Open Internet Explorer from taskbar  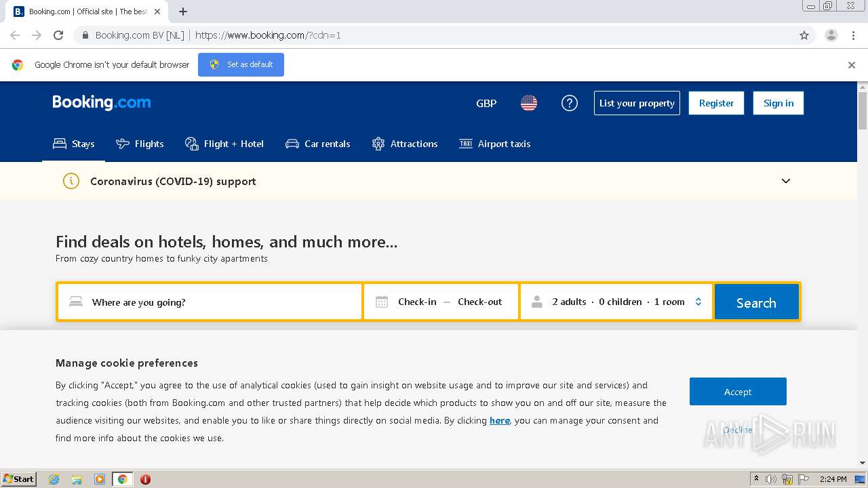click(x=54, y=479)
